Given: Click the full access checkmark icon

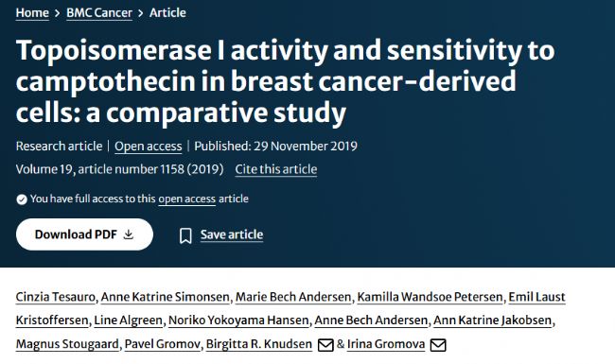Looking at the screenshot, I should click(x=22, y=199).
